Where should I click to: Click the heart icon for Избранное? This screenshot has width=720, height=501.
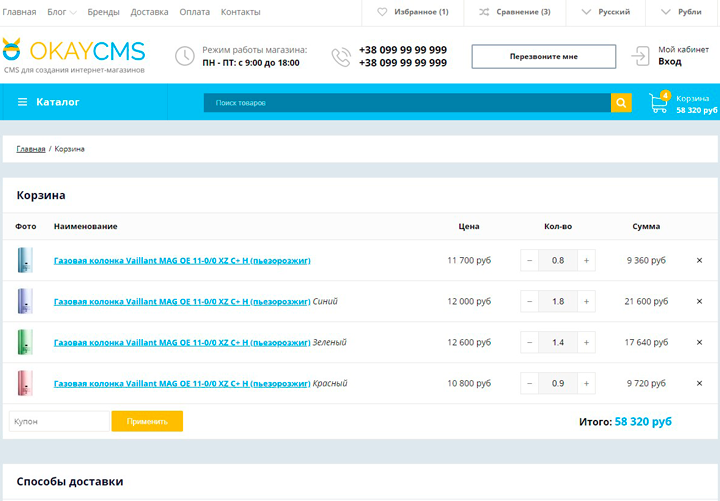tap(382, 12)
